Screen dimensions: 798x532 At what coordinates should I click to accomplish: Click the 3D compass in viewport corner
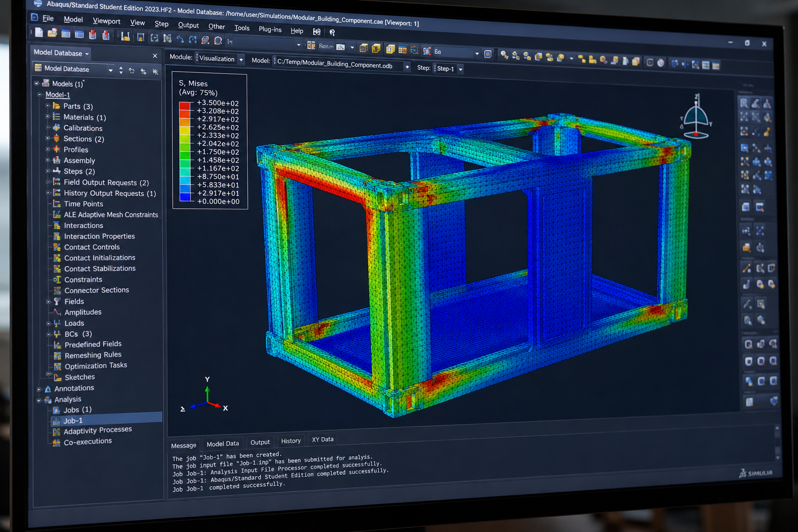[x=696, y=117]
